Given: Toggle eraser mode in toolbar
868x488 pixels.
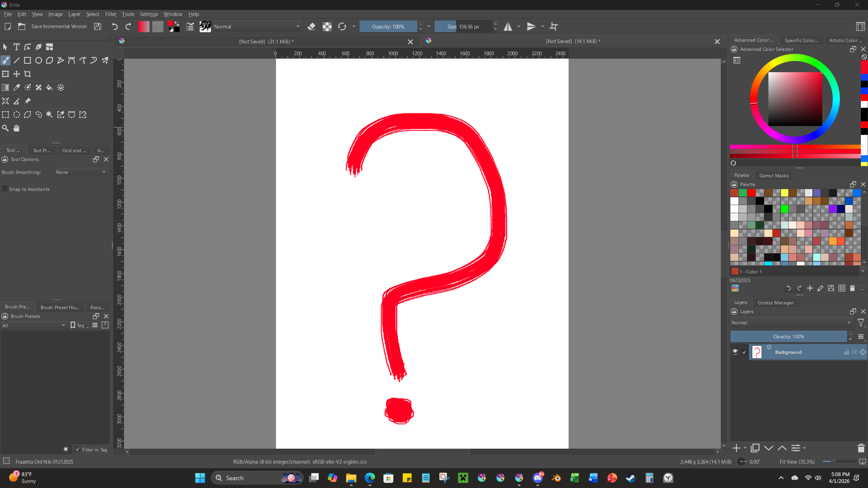Looking at the screenshot, I should click(311, 26).
